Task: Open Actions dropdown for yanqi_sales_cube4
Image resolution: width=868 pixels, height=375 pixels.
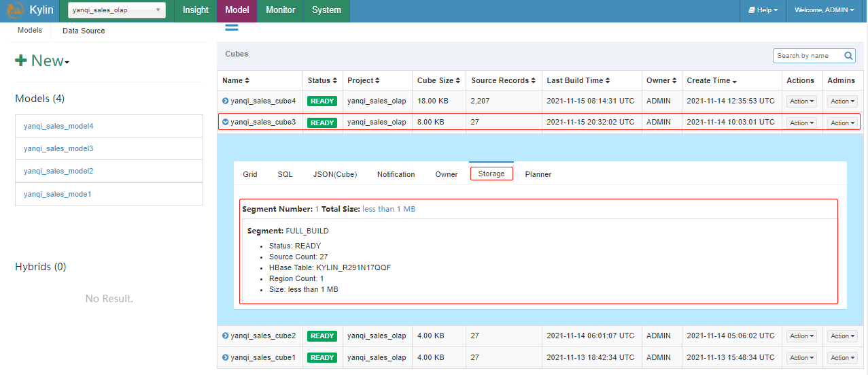Action: coord(801,101)
